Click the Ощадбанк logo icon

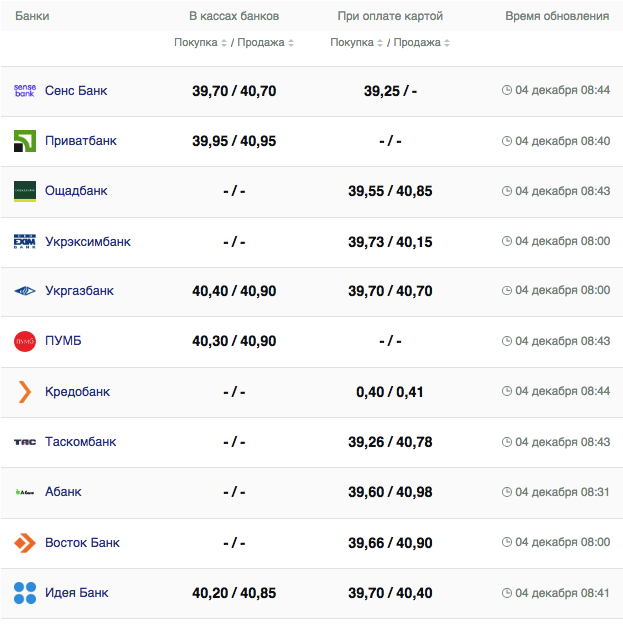[25, 191]
